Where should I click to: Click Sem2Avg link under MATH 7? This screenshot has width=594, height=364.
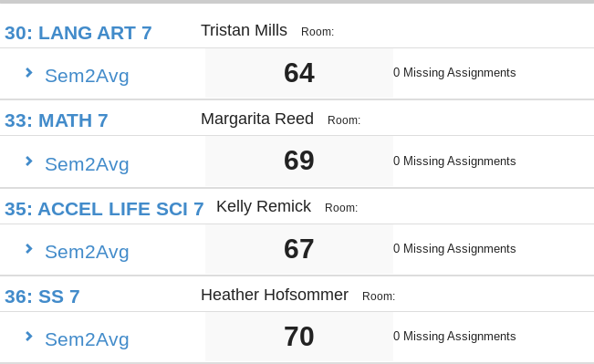point(87,164)
